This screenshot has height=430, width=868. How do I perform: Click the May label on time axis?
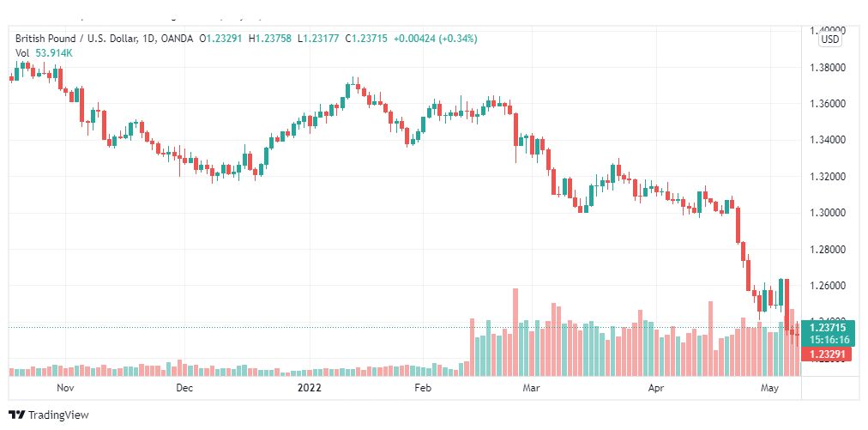[x=770, y=387]
